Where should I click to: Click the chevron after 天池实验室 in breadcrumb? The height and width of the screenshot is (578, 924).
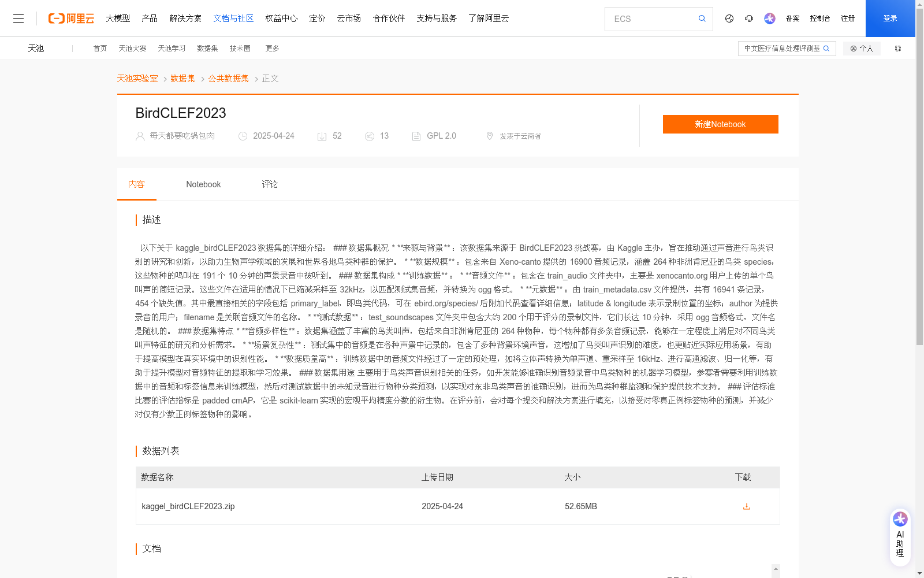coord(165,79)
